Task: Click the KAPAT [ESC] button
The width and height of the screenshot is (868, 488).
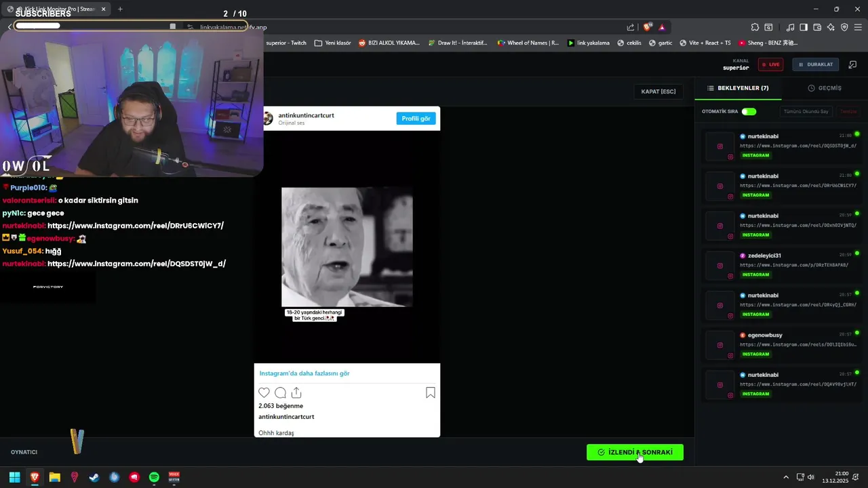Action: (658, 91)
